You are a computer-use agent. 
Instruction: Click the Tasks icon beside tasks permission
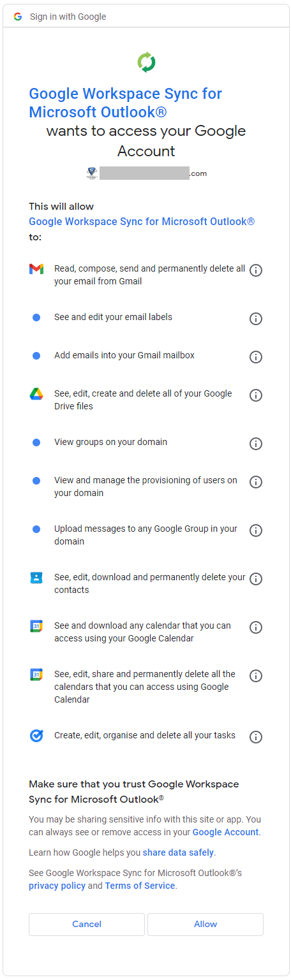pyautogui.click(x=36, y=736)
